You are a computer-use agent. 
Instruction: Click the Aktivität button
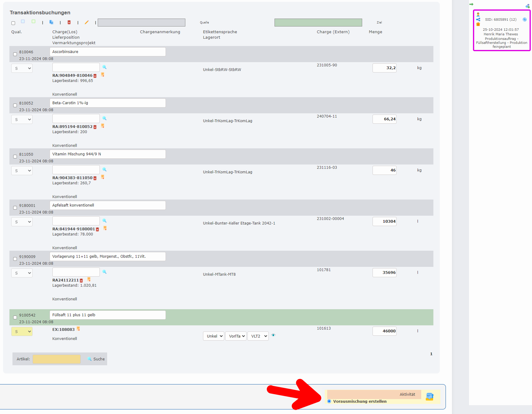coord(408,394)
